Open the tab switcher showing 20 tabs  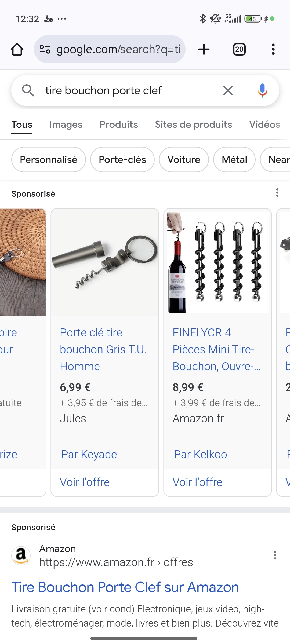pyautogui.click(x=239, y=49)
